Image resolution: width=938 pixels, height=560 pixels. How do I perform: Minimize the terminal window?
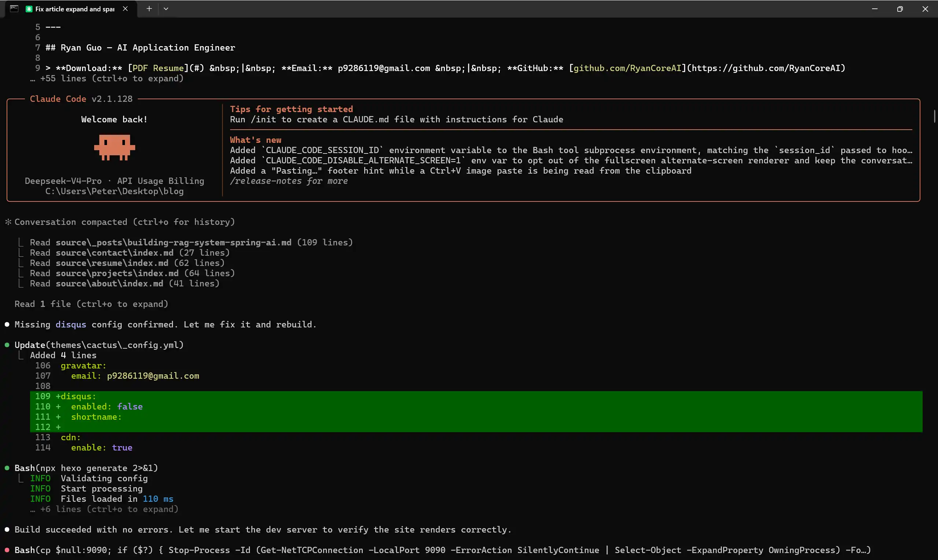(875, 9)
